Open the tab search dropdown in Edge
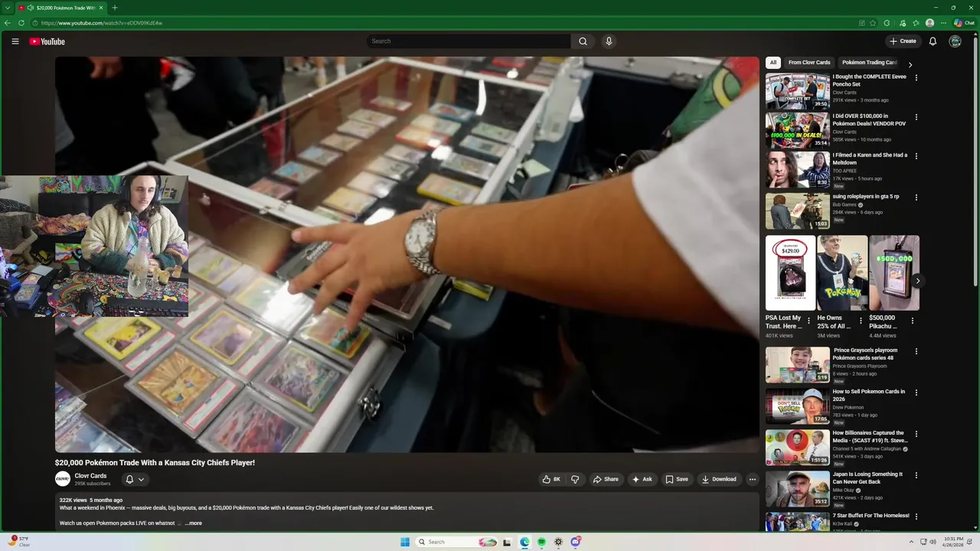Image resolution: width=980 pixels, height=551 pixels. [7, 8]
